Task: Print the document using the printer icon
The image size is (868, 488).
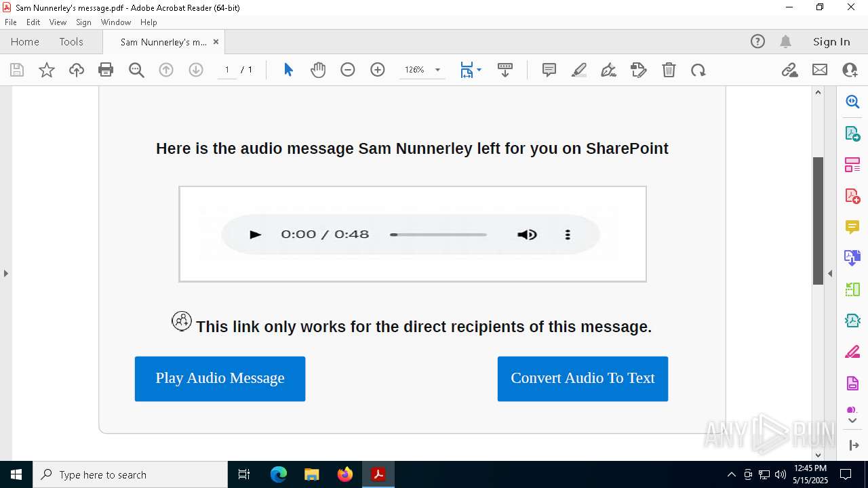Action: click(x=106, y=70)
